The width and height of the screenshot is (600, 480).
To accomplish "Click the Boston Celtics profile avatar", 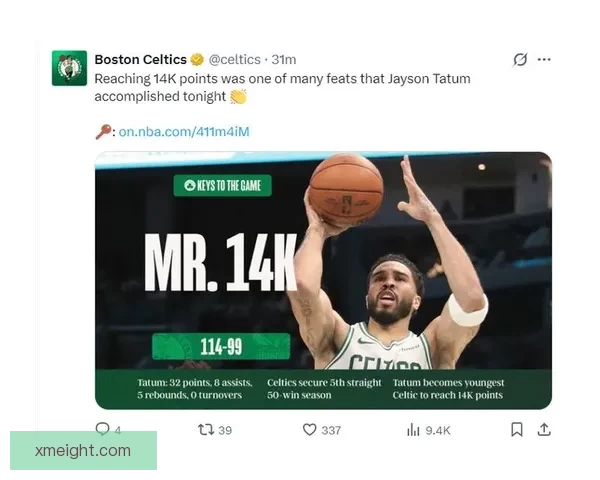I will tap(69, 68).
